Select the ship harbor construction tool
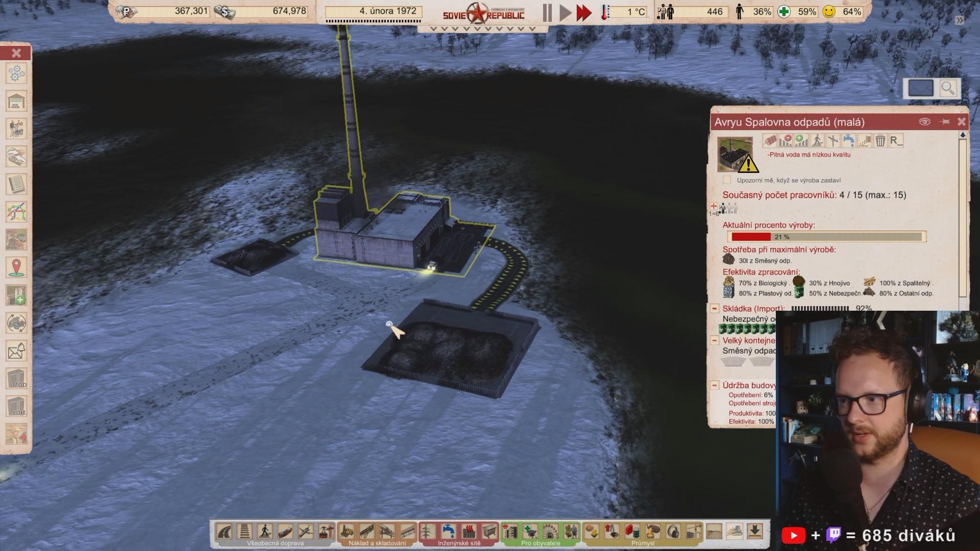 tap(285, 532)
